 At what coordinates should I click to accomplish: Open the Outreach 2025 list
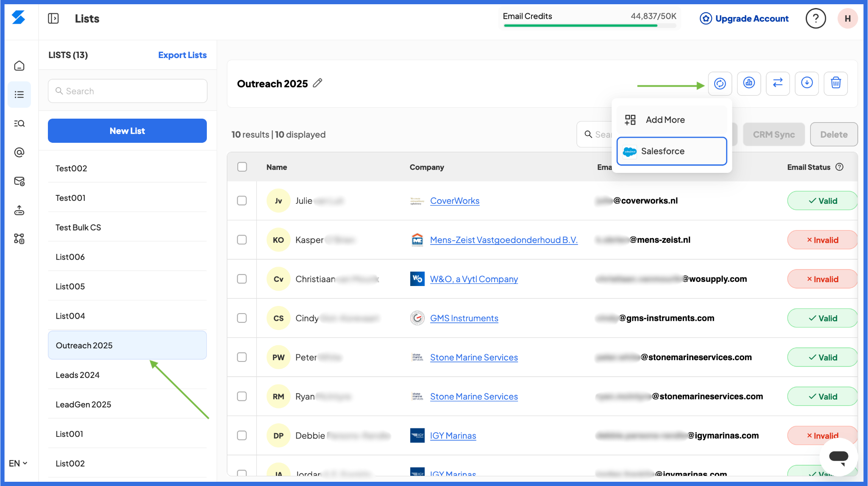click(127, 345)
